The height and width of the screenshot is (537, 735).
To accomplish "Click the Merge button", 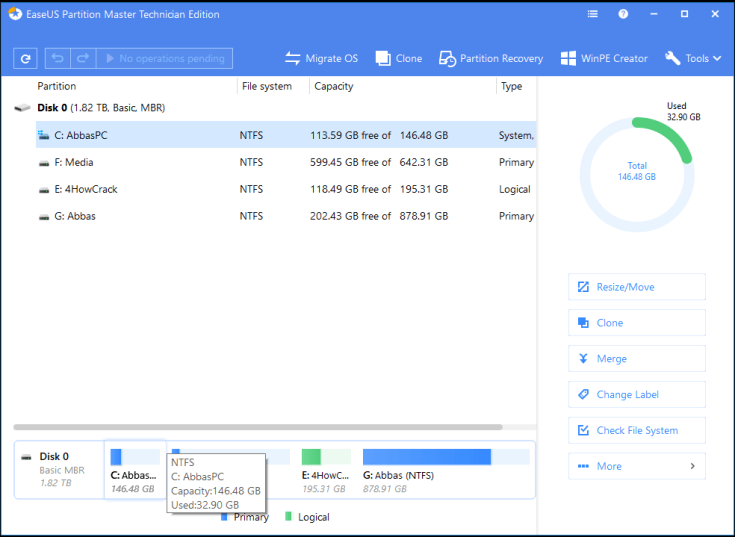I will (636, 359).
